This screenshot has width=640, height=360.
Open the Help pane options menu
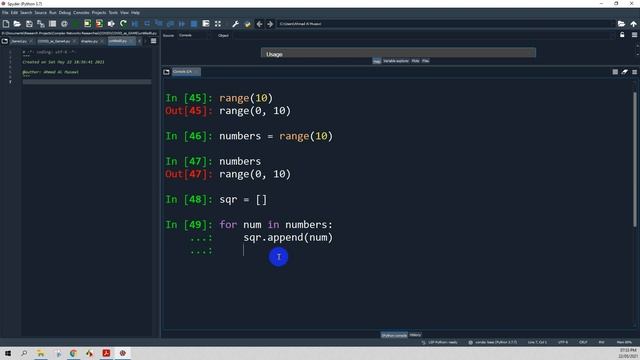(634, 35)
